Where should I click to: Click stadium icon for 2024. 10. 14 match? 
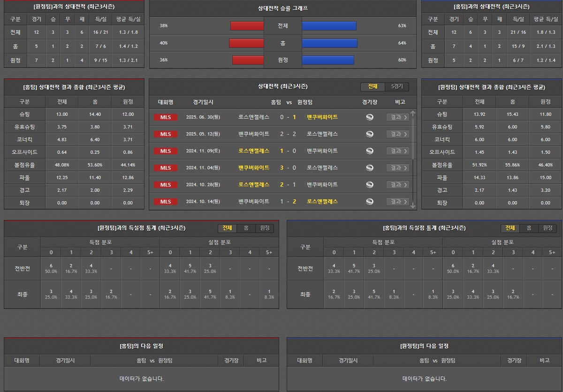(x=370, y=202)
